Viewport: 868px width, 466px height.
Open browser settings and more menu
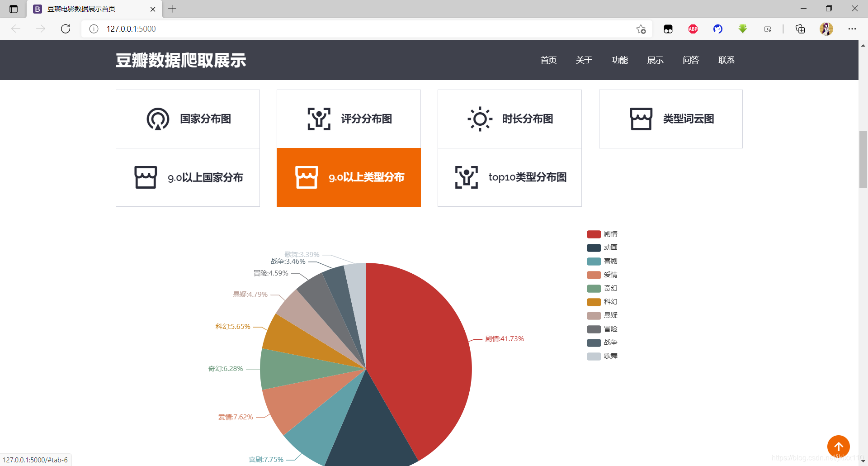(852, 29)
